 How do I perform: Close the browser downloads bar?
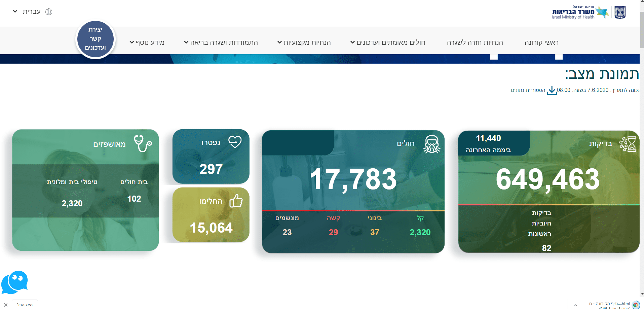(6, 305)
